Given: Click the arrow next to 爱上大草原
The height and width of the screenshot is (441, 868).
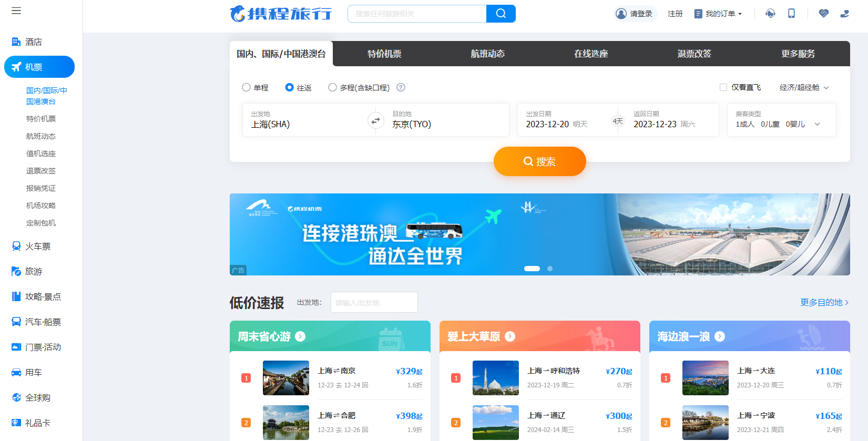Looking at the screenshot, I should point(510,336).
